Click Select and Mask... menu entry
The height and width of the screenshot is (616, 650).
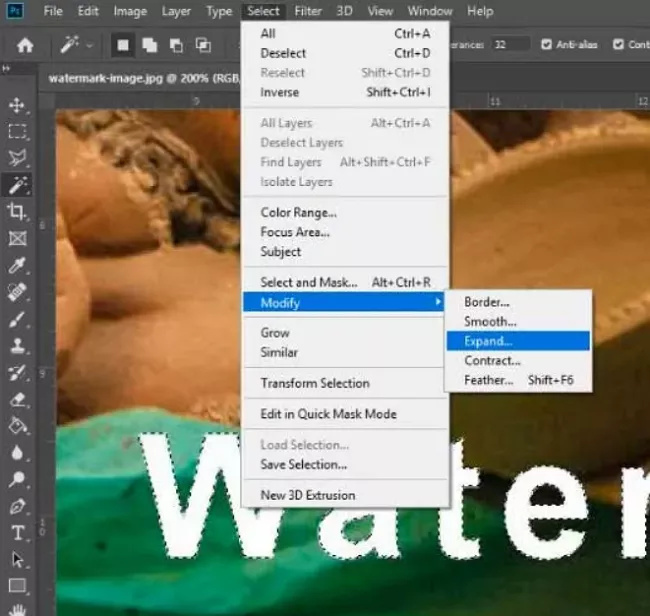(x=308, y=283)
